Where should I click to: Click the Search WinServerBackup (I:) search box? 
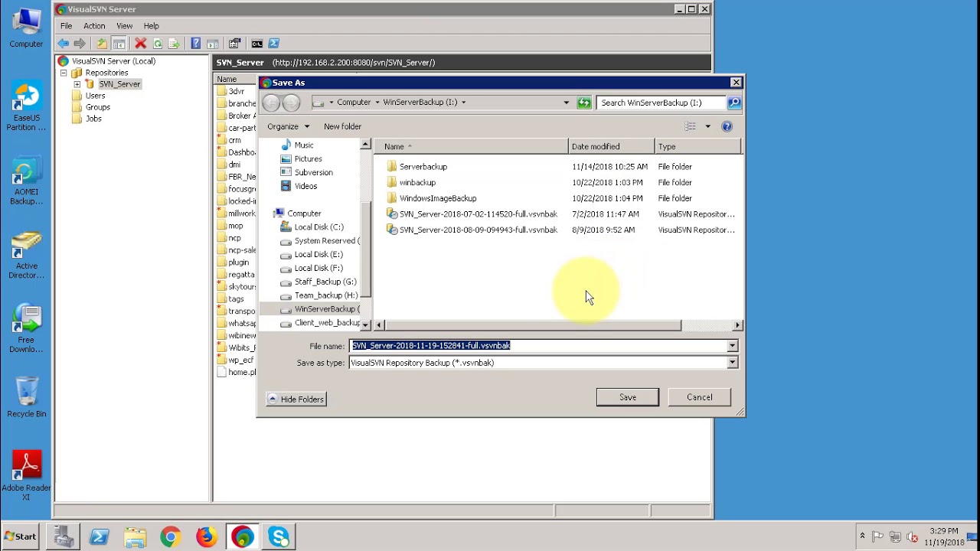(x=662, y=103)
